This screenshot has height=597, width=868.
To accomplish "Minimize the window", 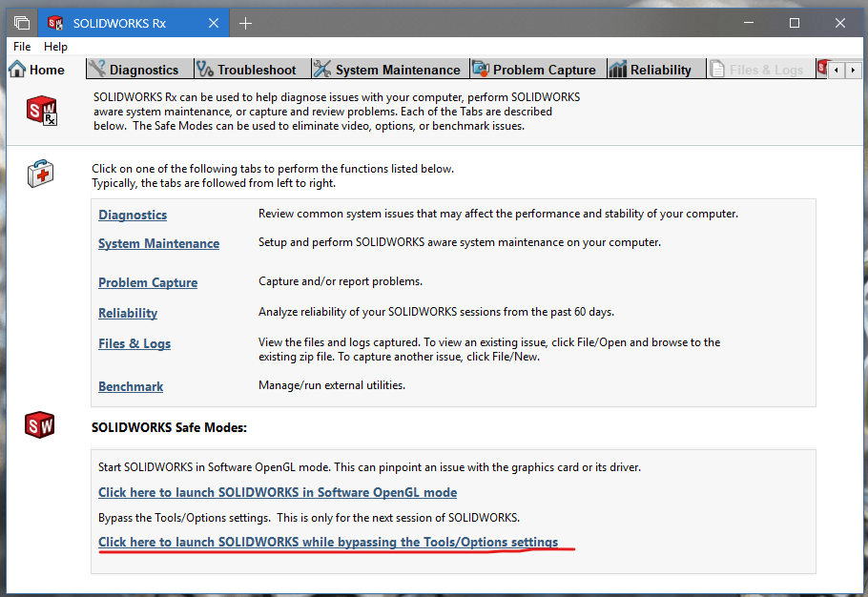I will (749, 23).
